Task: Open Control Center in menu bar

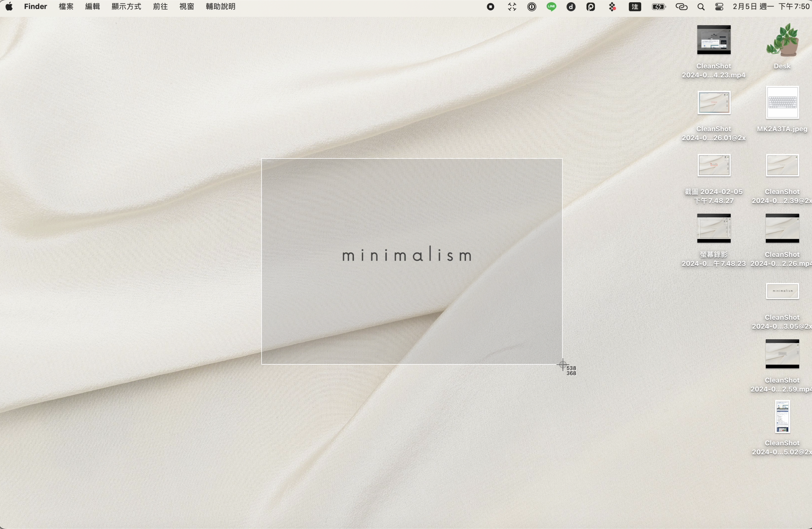Action: click(x=719, y=7)
